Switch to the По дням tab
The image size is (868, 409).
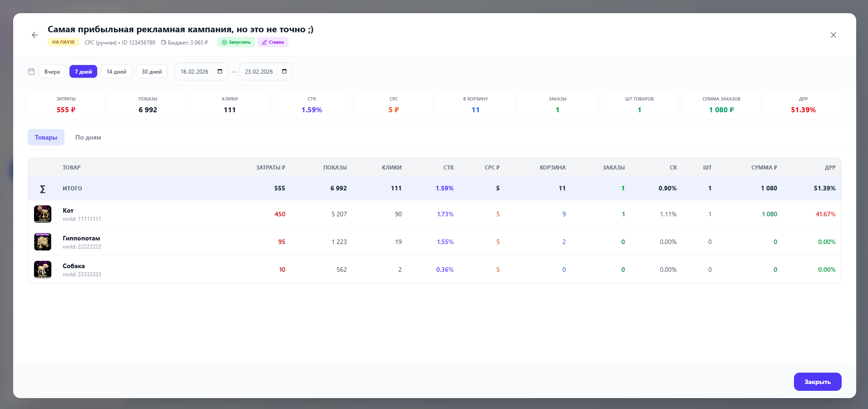tap(88, 137)
